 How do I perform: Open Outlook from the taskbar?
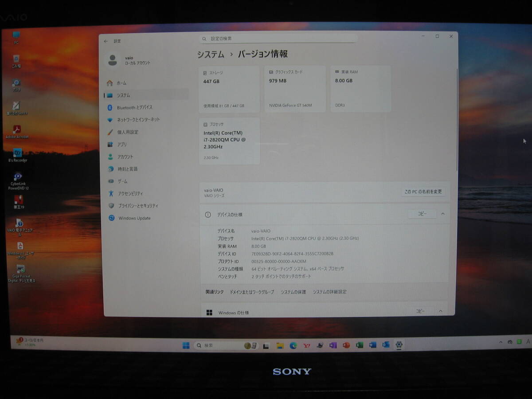(386, 345)
